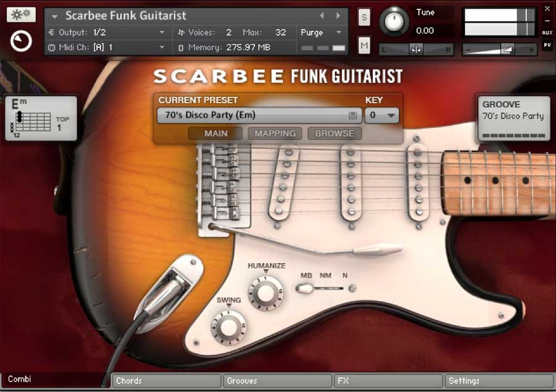Select next instrument with right arrow
Screen dimensions: 556x392
click(x=338, y=15)
